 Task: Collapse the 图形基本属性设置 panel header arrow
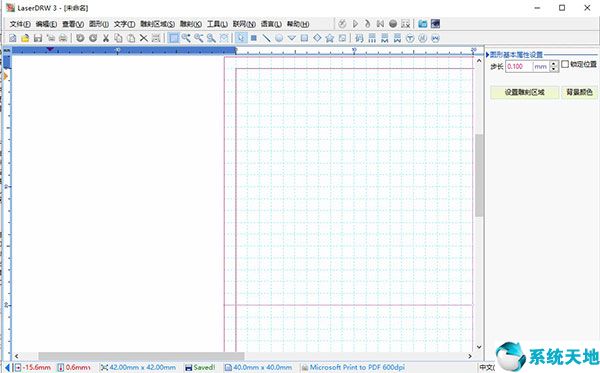coord(488,55)
